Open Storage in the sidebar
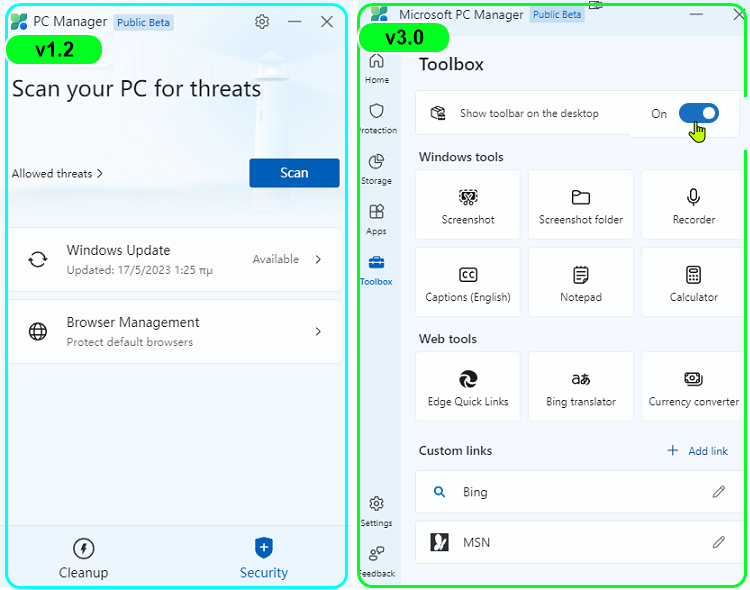 click(x=377, y=169)
